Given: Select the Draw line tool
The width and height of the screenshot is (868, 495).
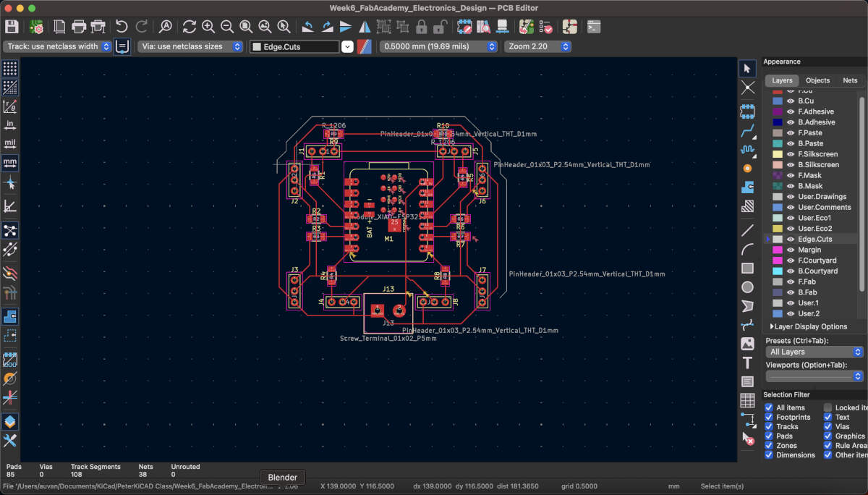Looking at the screenshot, I should pyautogui.click(x=748, y=231).
